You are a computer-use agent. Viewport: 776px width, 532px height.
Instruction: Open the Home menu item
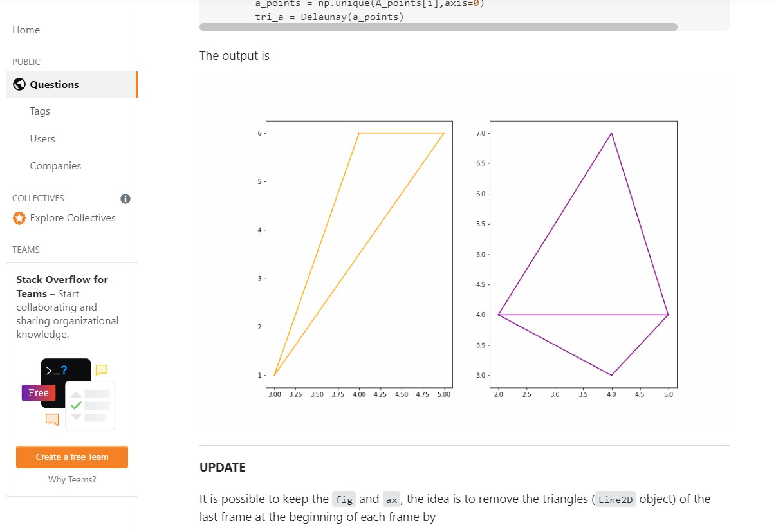click(x=26, y=30)
